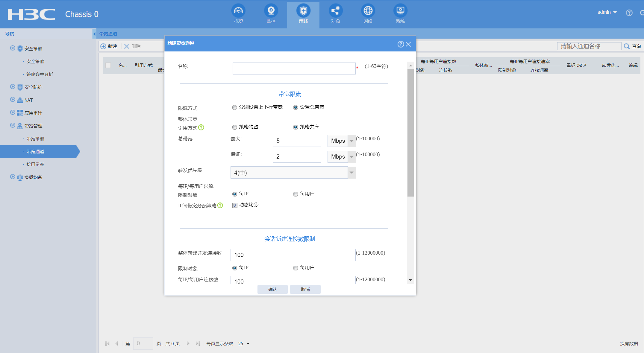Open the 最大 bandwidth Mbps unit dropdown
The image size is (644, 353).
click(x=351, y=141)
